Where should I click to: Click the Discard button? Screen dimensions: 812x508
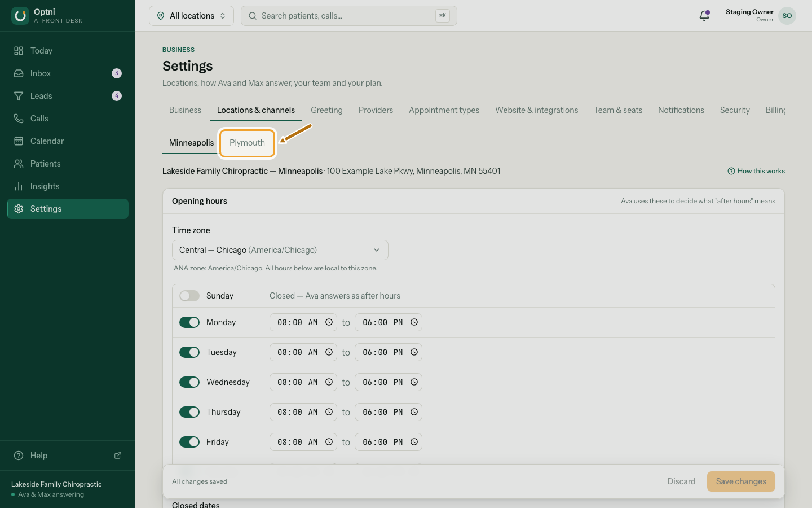point(681,481)
